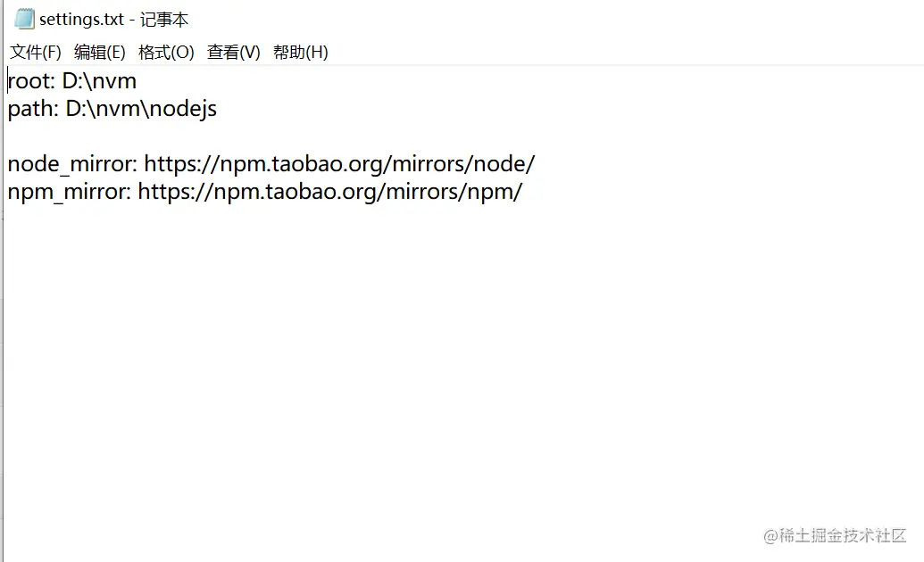Click the empty area below the text
The image size is (924, 562).
click(x=460, y=365)
